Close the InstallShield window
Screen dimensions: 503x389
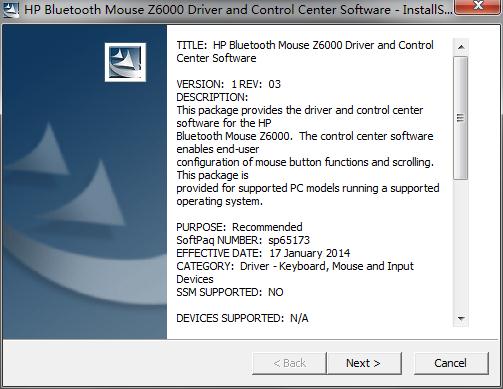click(x=478, y=6)
